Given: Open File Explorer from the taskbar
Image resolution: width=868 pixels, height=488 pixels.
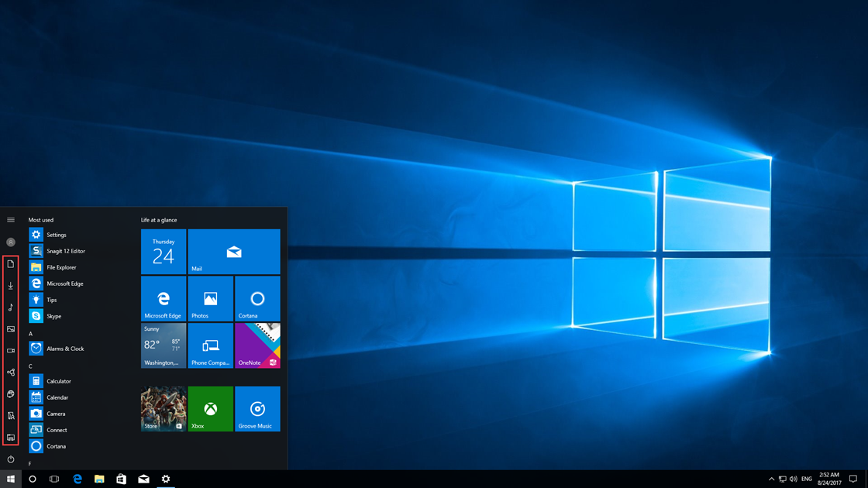Looking at the screenshot, I should [99, 479].
